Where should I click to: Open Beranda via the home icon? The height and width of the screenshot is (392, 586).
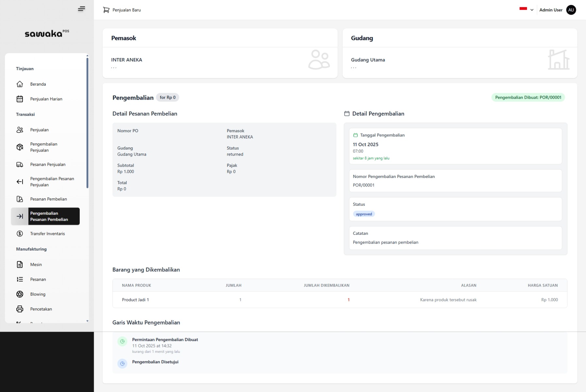click(20, 84)
